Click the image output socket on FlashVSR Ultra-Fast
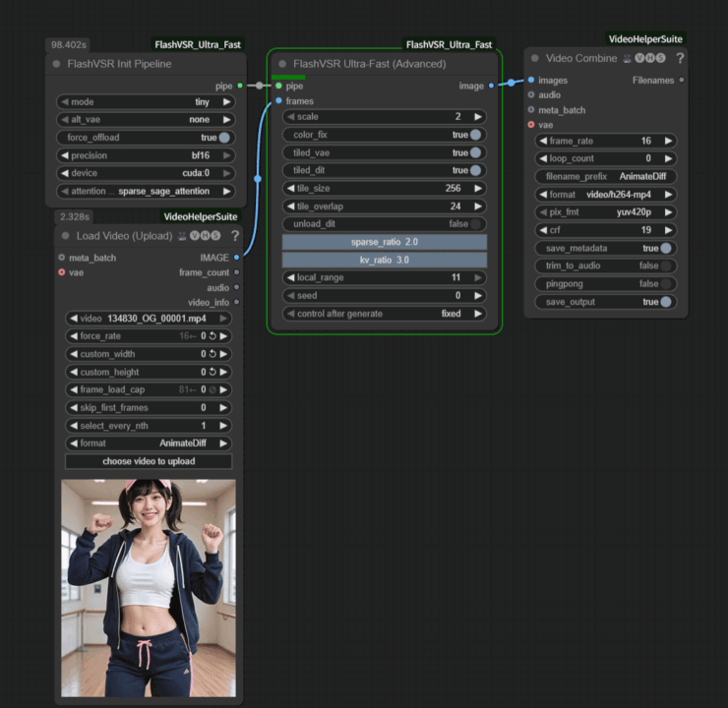Image resolution: width=728 pixels, height=708 pixels. (491, 86)
